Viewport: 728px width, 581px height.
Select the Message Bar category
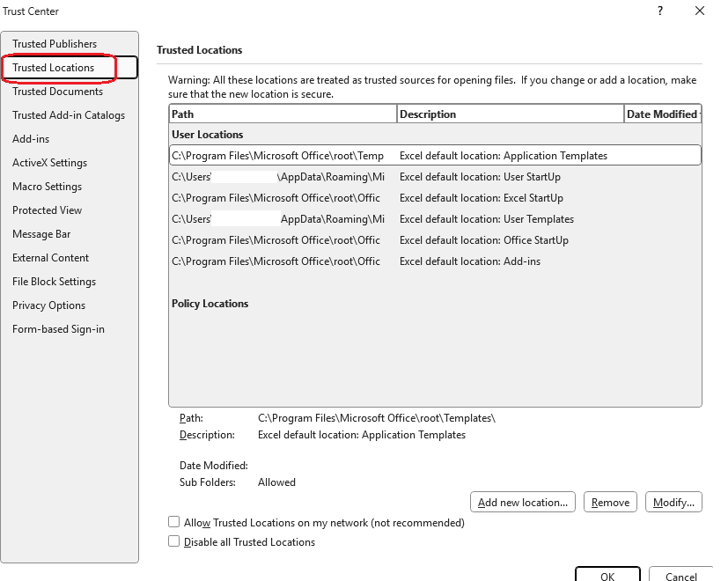[x=40, y=233]
